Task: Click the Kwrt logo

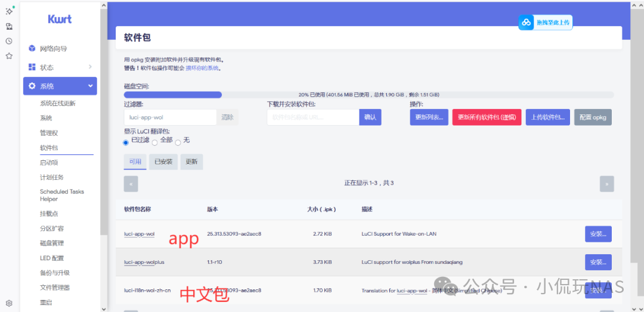Action: pyautogui.click(x=60, y=19)
